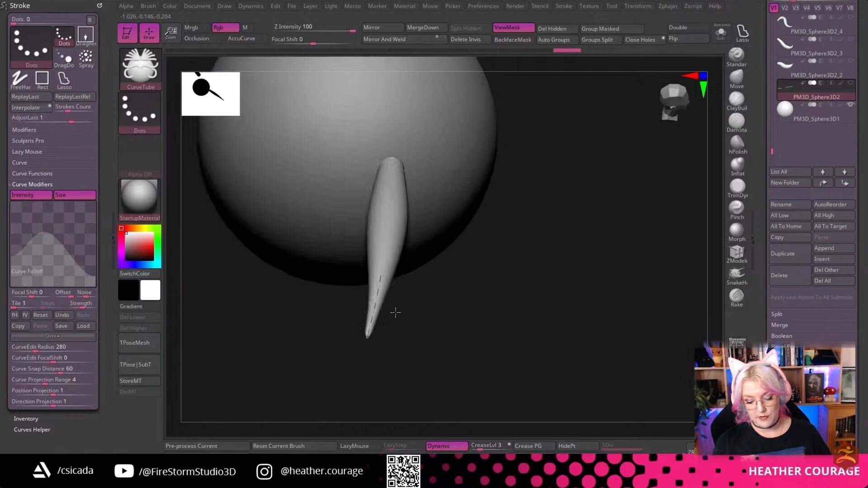The image size is (868, 488).
Task: Toggle Dynamic subdivision beside CreaseLvl
Action: click(446, 446)
